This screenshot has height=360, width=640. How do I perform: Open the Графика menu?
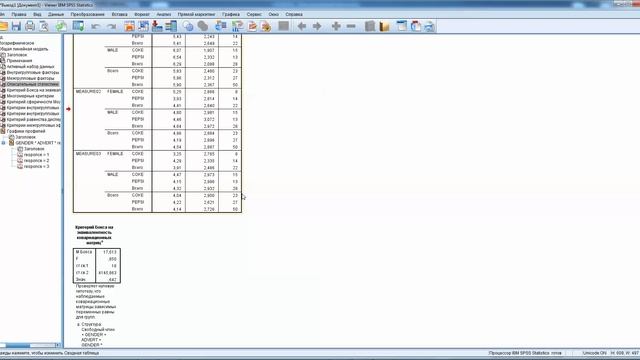(231, 14)
